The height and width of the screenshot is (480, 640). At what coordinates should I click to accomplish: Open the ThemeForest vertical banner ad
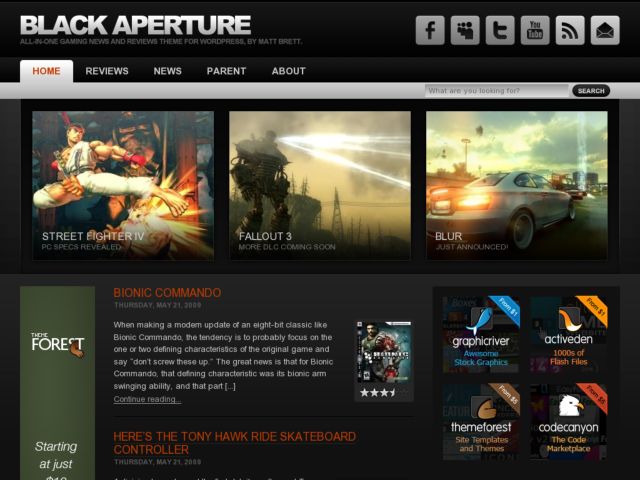[58, 383]
